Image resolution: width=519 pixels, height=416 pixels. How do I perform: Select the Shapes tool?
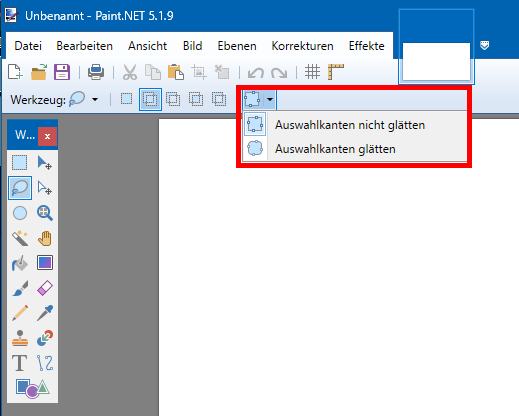[32, 388]
